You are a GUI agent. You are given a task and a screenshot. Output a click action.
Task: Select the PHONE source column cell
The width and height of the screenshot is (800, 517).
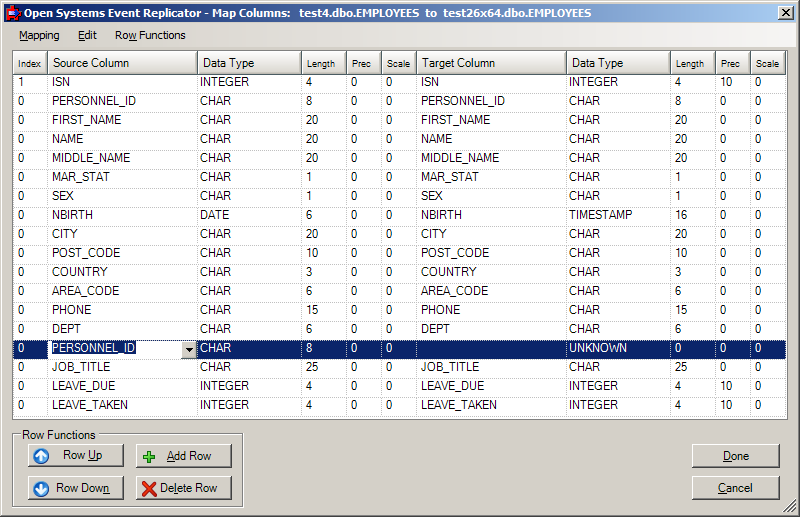pos(122,310)
